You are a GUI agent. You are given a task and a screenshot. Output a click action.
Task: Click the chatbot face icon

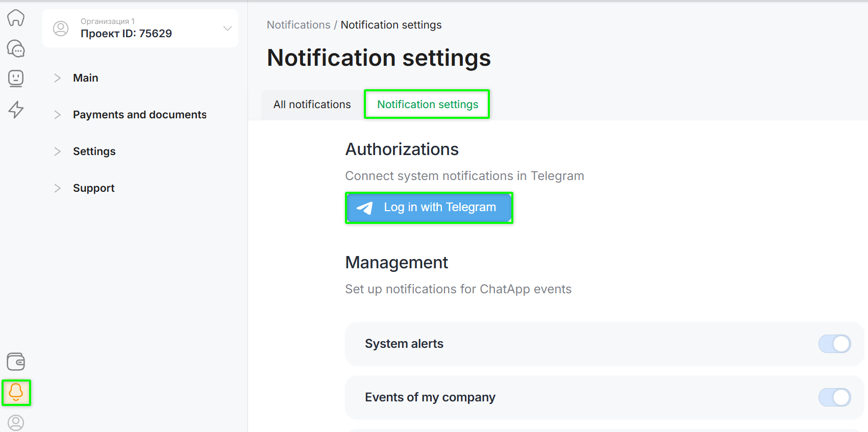[16, 79]
